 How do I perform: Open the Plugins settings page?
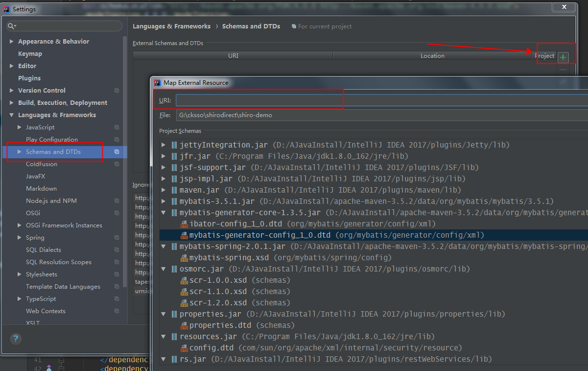[29, 78]
